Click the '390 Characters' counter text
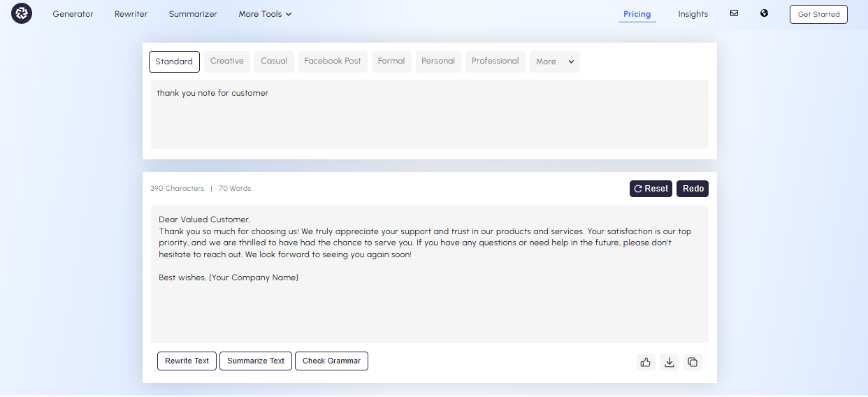 coord(178,189)
